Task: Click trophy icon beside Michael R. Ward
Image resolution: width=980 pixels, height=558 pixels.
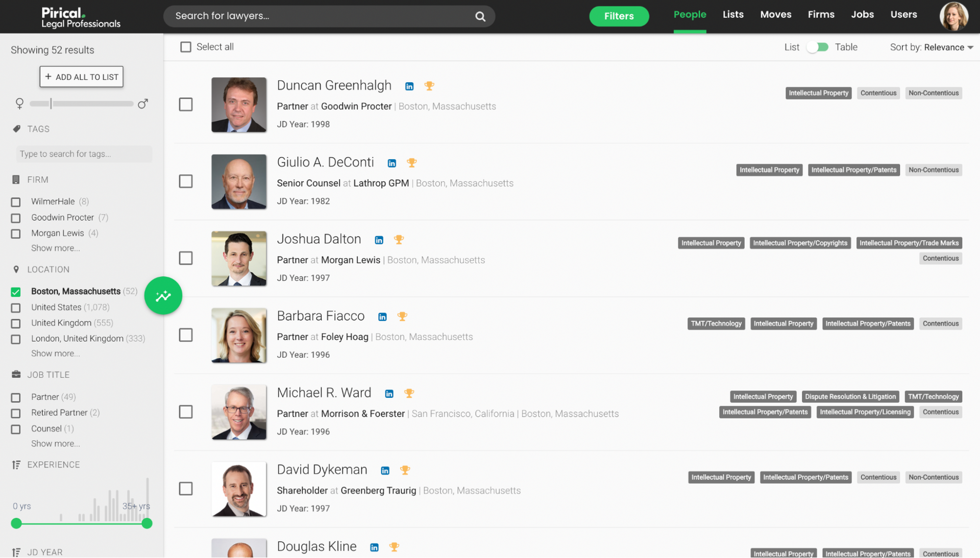Action: coord(409,393)
